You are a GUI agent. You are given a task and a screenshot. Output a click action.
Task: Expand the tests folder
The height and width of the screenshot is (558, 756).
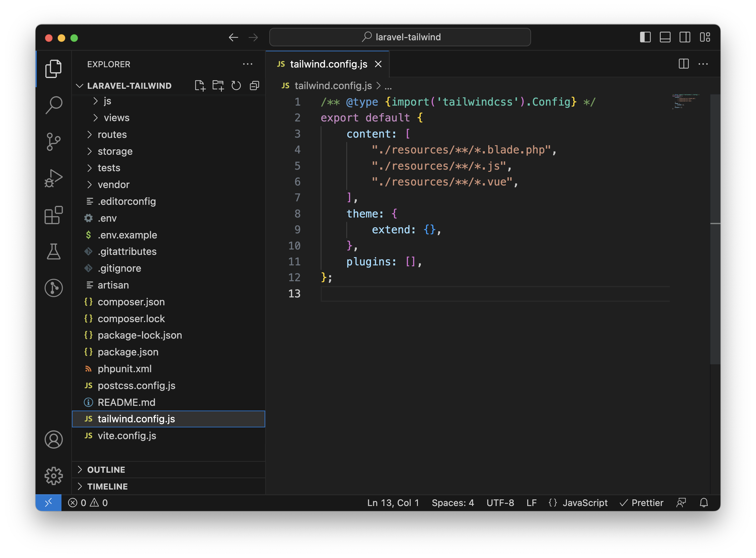pos(169,168)
